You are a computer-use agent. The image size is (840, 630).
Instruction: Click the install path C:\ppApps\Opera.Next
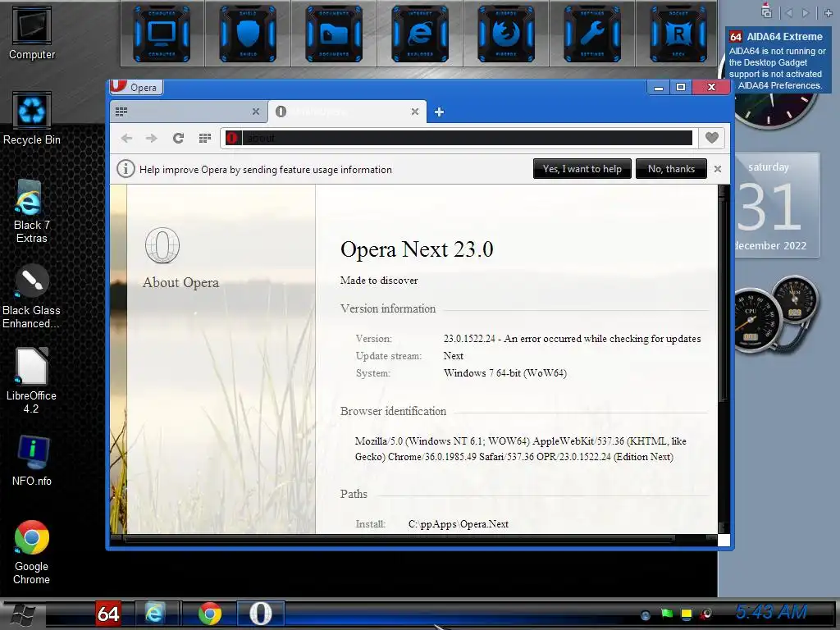458,524
